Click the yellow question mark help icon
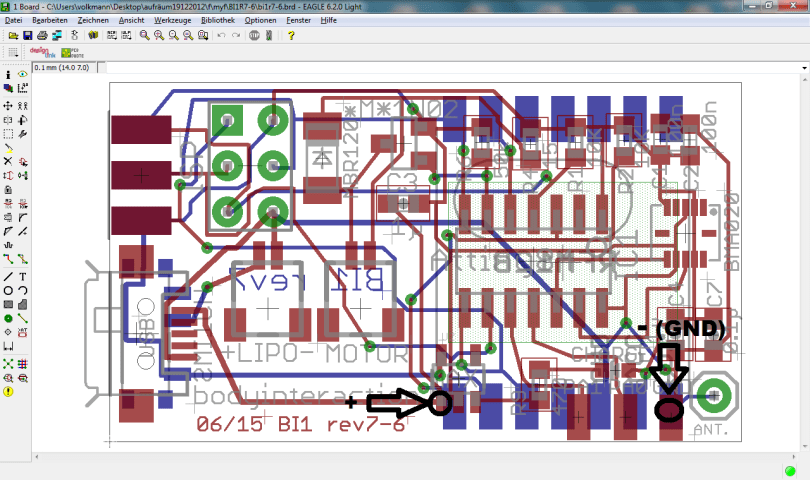This screenshot has height=480, width=810. click(291, 35)
